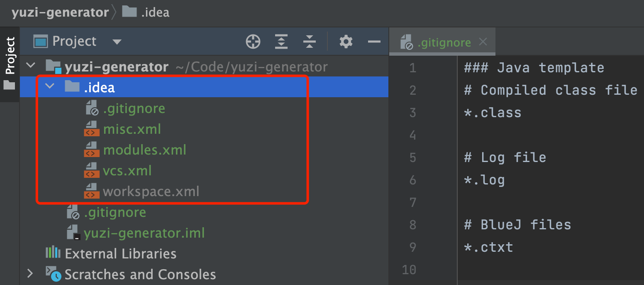Click the yuzi-generator.iml file icon
This screenshot has width=644, height=285.
(73, 233)
